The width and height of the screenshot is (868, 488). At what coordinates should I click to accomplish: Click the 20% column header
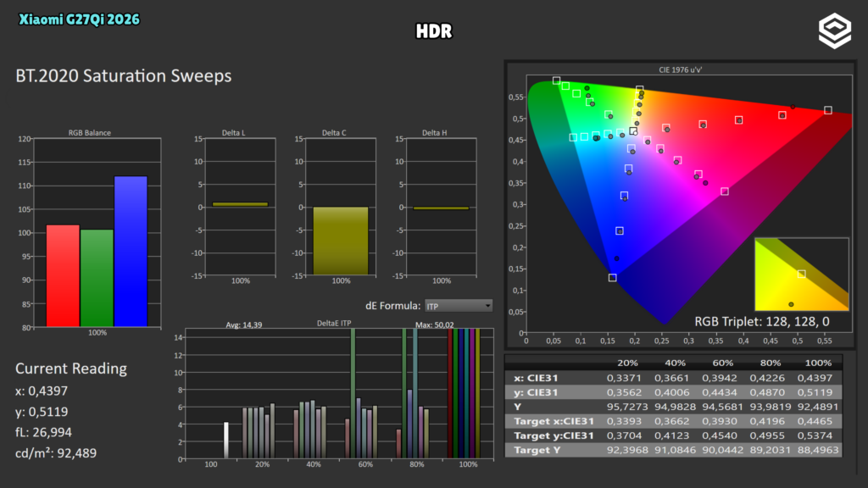(x=627, y=363)
